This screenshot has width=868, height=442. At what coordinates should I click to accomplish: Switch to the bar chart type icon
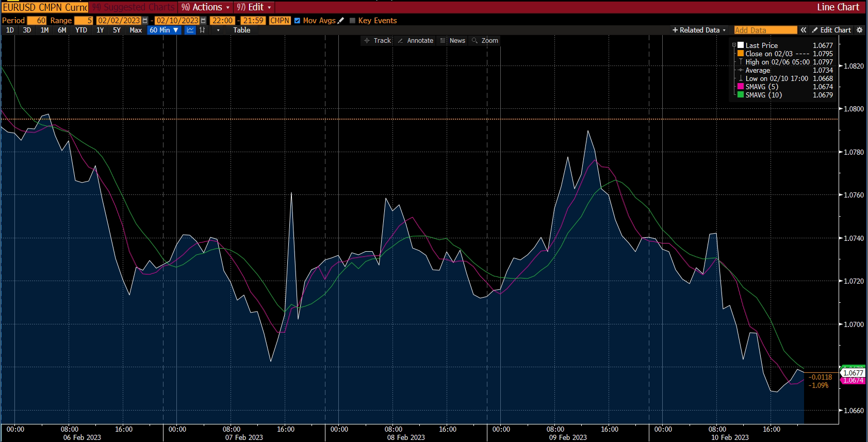(202, 30)
